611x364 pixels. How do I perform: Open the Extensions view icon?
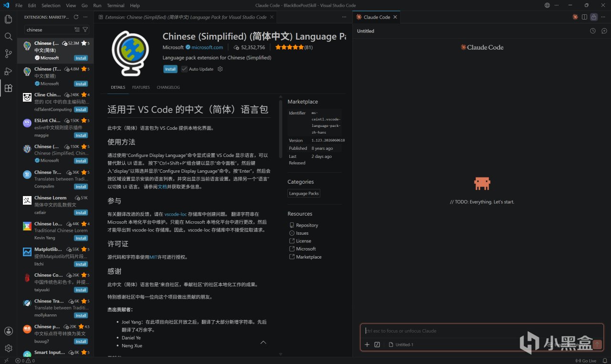point(8,88)
